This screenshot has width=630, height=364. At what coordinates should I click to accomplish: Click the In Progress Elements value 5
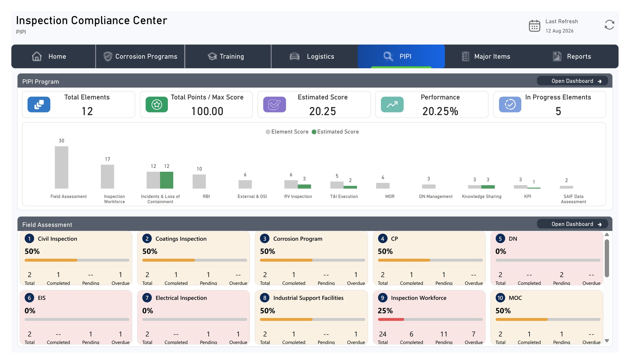pos(558,111)
